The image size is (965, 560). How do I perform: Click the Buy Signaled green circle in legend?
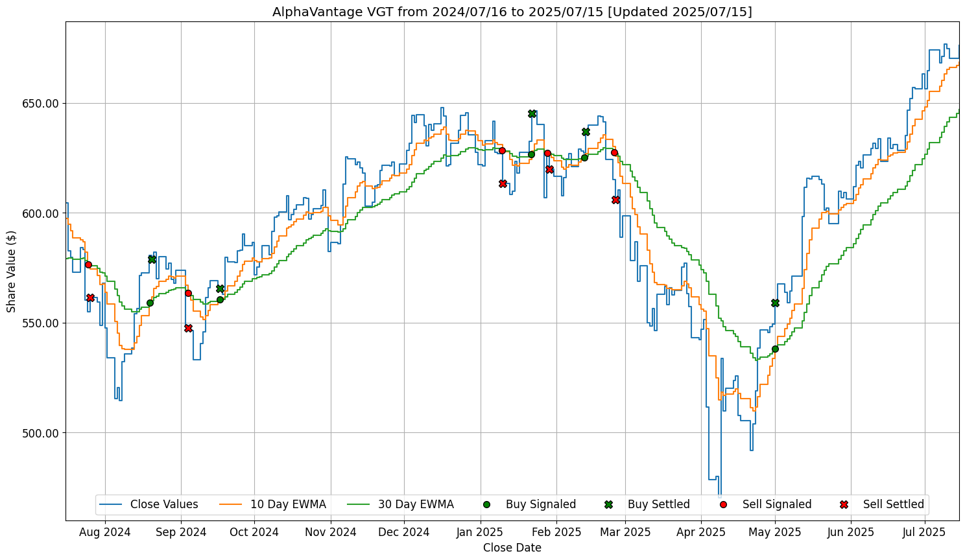tap(486, 504)
